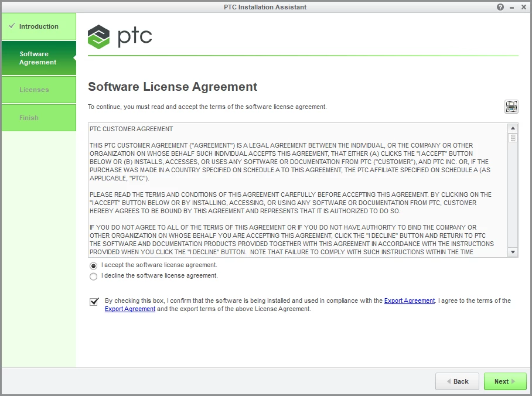Click the 'To continue, you must read' instruction text
The image size is (532, 396).
coord(207,107)
